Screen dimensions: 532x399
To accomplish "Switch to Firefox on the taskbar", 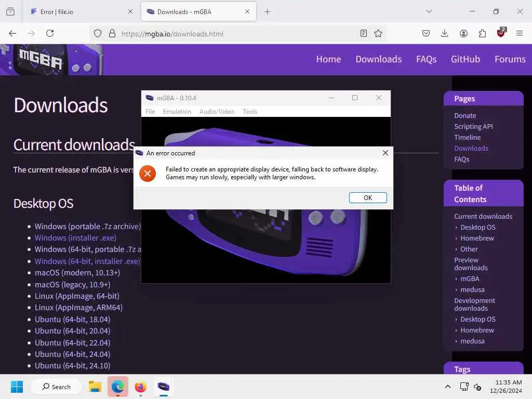I will coord(140,387).
